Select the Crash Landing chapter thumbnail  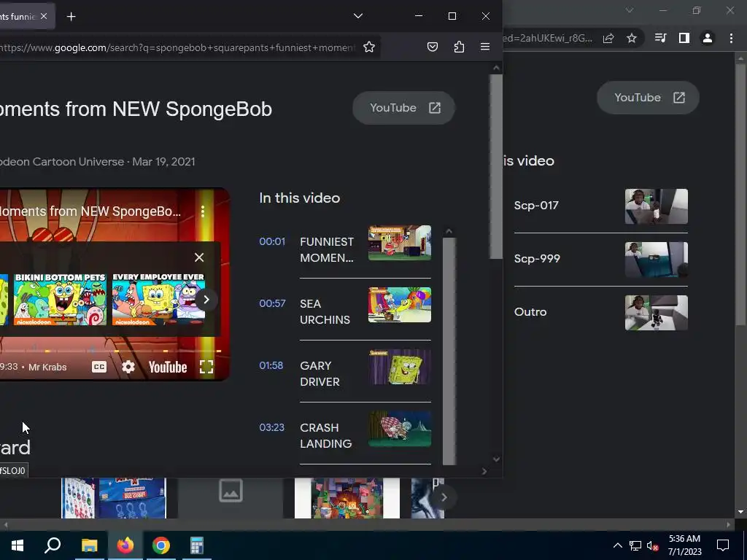point(400,429)
